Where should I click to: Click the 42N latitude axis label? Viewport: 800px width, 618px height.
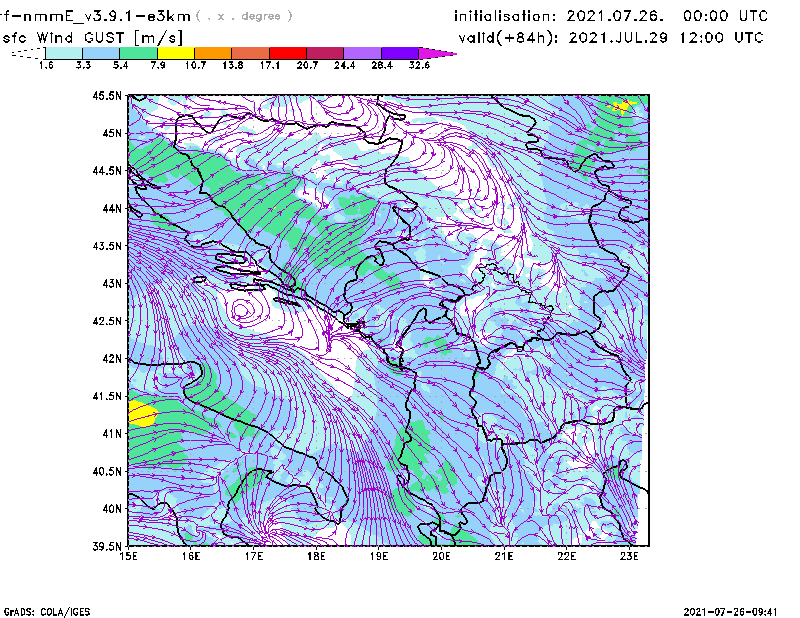112,359
